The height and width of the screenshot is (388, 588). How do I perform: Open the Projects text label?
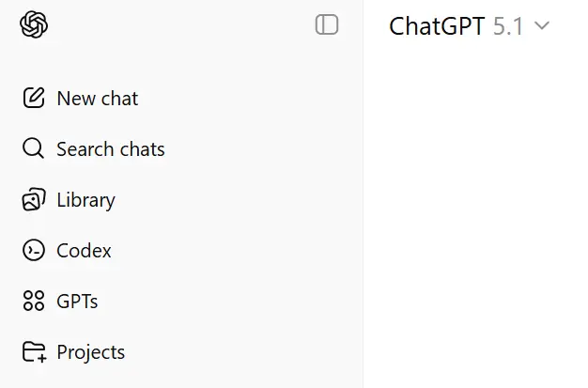91,352
